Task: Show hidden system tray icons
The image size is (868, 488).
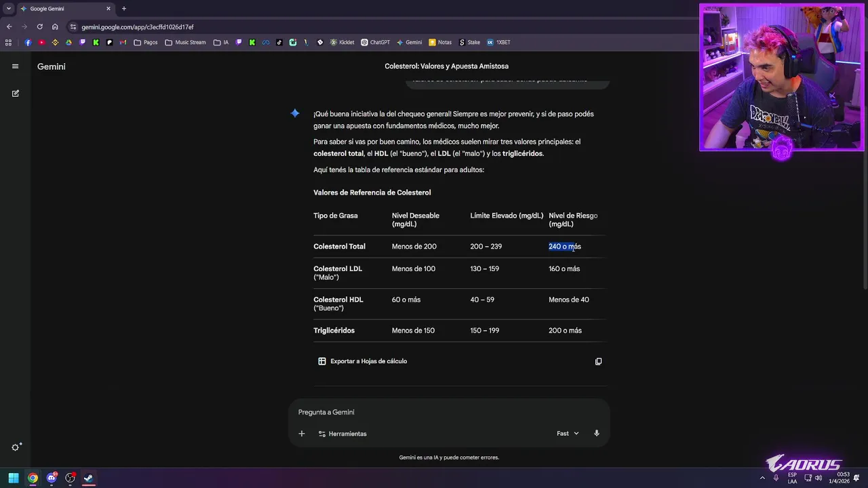Action: (762, 478)
